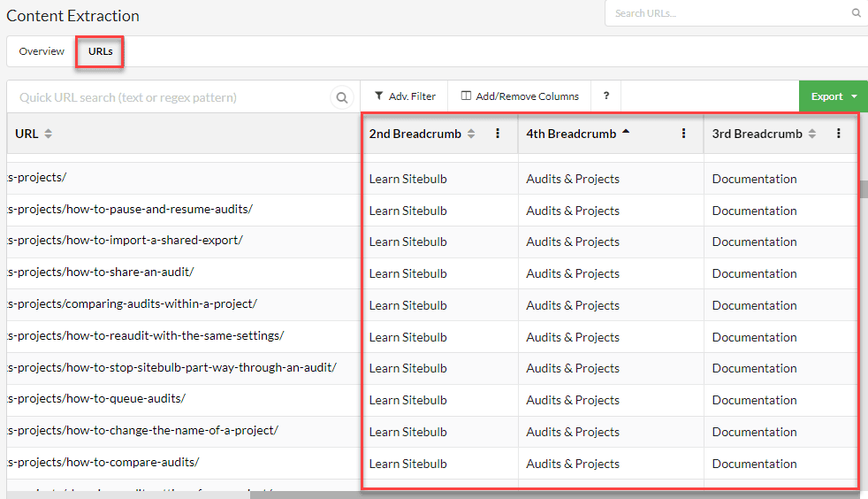The image size is (868, 499).
Task: Switch to the Overview tab
Action: tap(42, 51)
